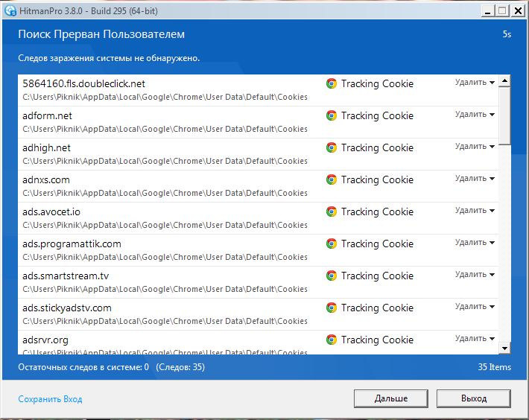Open Удалить dropdown for 5864160.fls.doubleclick.net
This screenshot has width=529, height=420.
pos(475,82)
